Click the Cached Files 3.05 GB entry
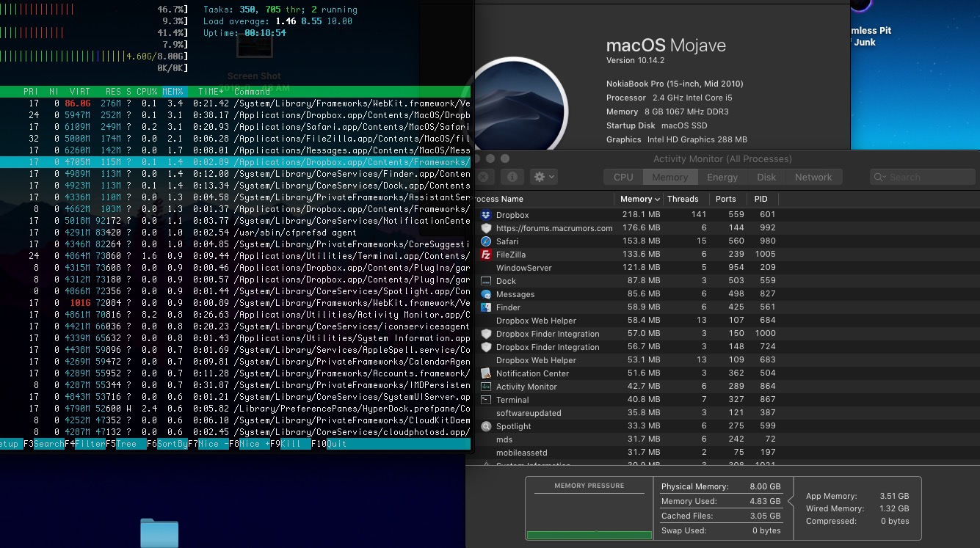Image resolution: width=980 pixels, height=548 pixels. point(721,516)
